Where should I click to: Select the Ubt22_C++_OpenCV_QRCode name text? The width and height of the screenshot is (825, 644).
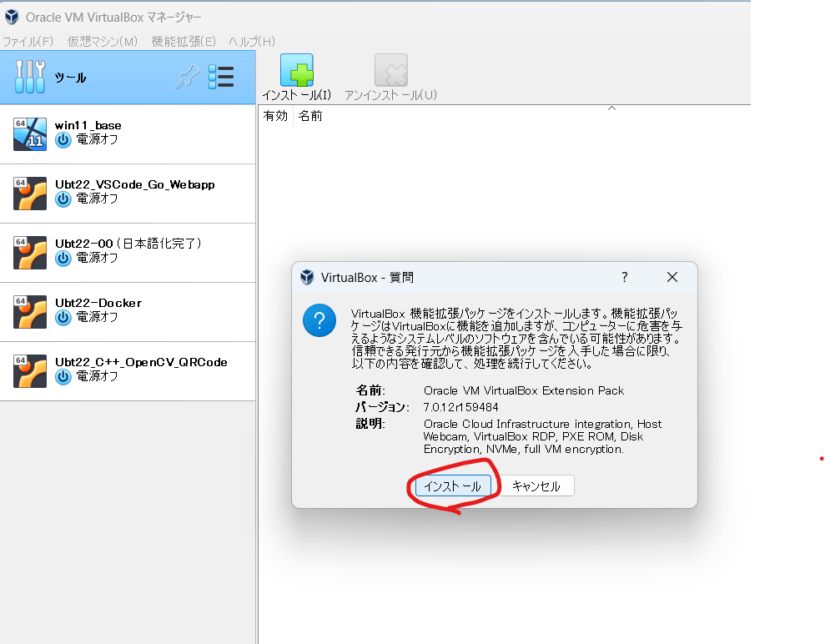[141, 362]
